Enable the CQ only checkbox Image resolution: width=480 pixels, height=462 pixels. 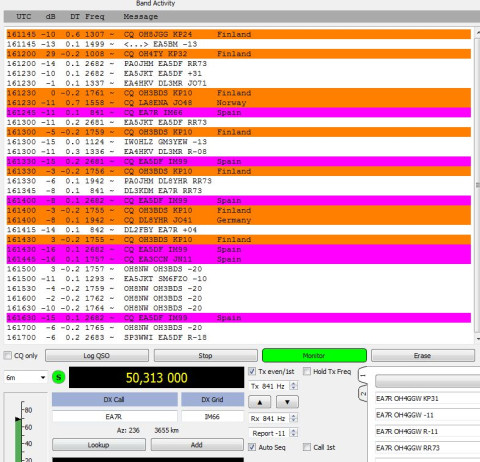click(x=8, y=355)
